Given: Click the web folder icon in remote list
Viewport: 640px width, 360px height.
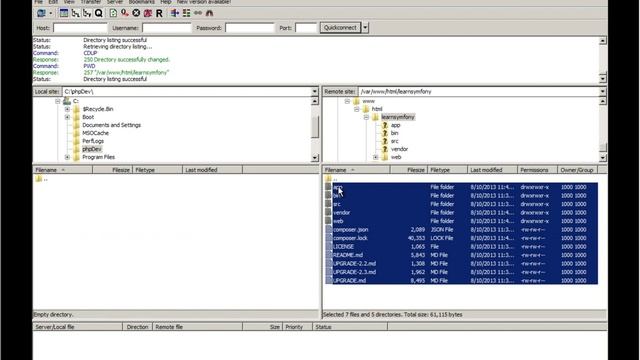Looking at the screenshot, I should tap(328, 221).
